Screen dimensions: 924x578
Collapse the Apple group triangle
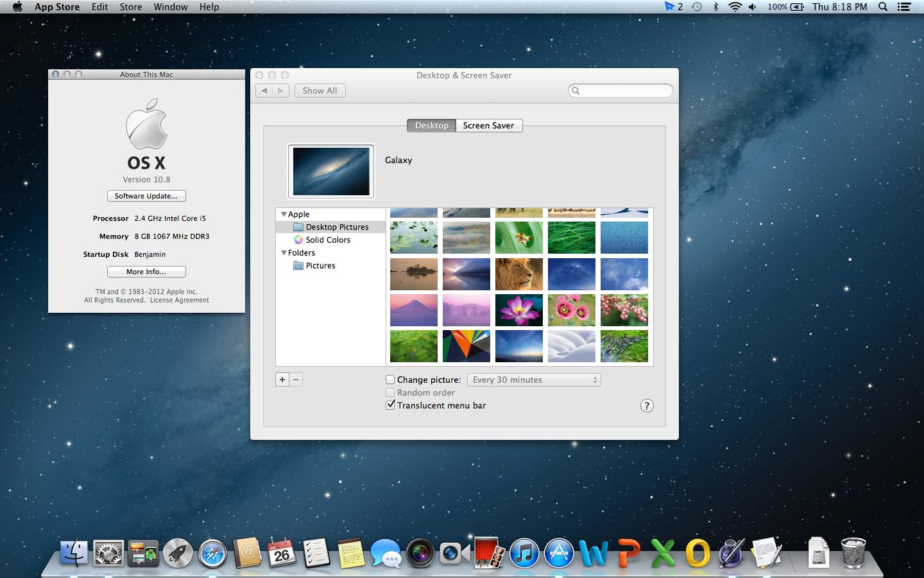(x=284, y=214)
